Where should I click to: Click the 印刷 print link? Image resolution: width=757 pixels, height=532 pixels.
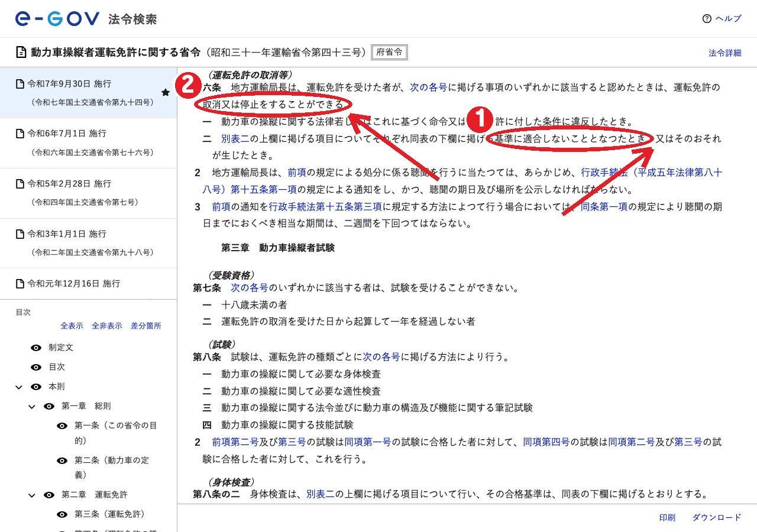tap(667, 517)
